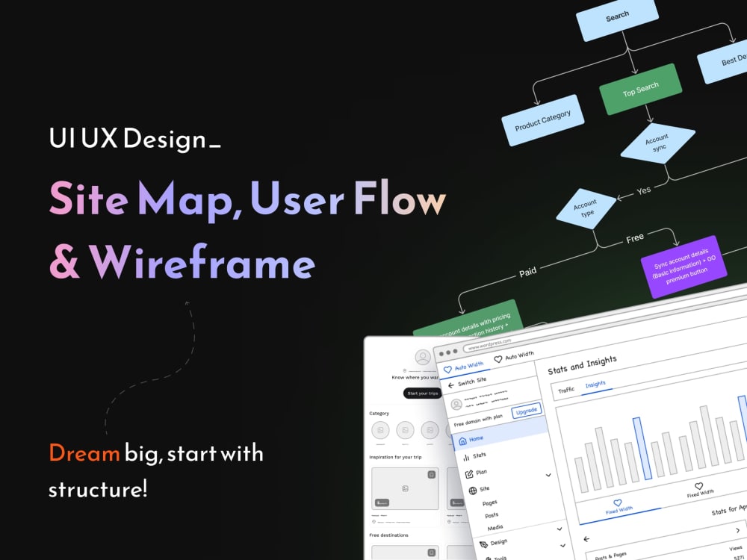Screen dimensions: 747x560
Task: Click the user avatar in WordPress sidebar
Action: tap(456, 404)
